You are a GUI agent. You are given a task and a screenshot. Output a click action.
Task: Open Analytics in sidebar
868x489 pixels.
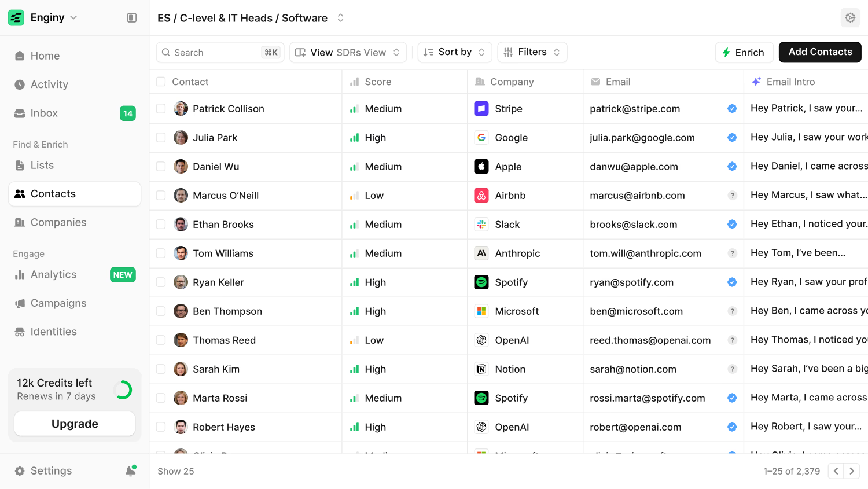click(75, 275)
